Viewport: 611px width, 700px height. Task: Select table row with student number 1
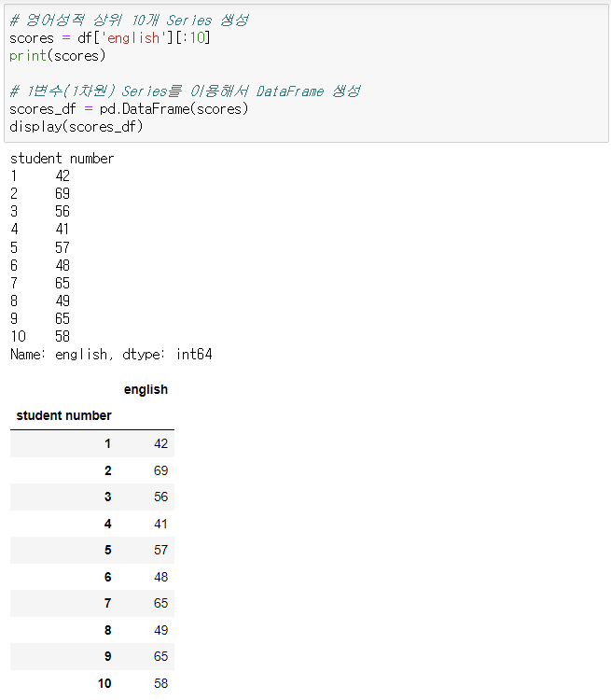click(x=92, y=443)
